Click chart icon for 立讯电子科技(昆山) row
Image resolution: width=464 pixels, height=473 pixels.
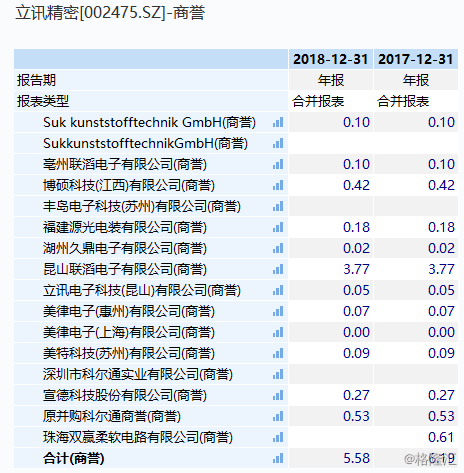pos(278,290)
